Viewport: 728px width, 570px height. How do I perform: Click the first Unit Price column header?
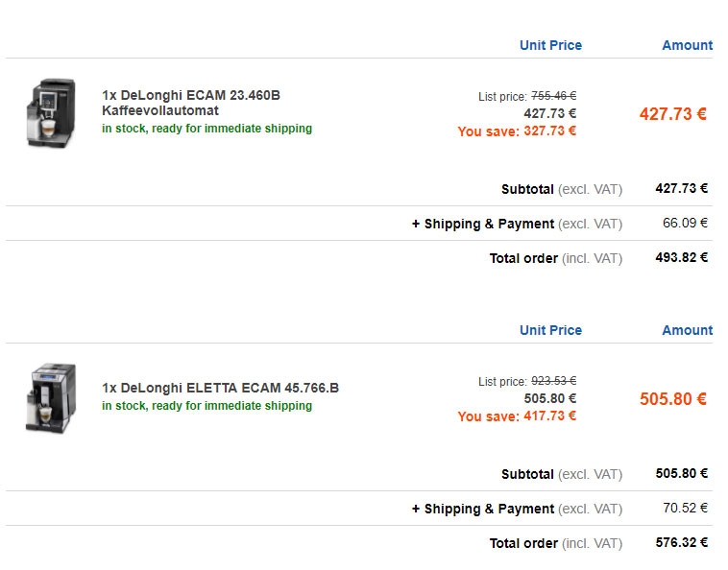tap(550, 45)
